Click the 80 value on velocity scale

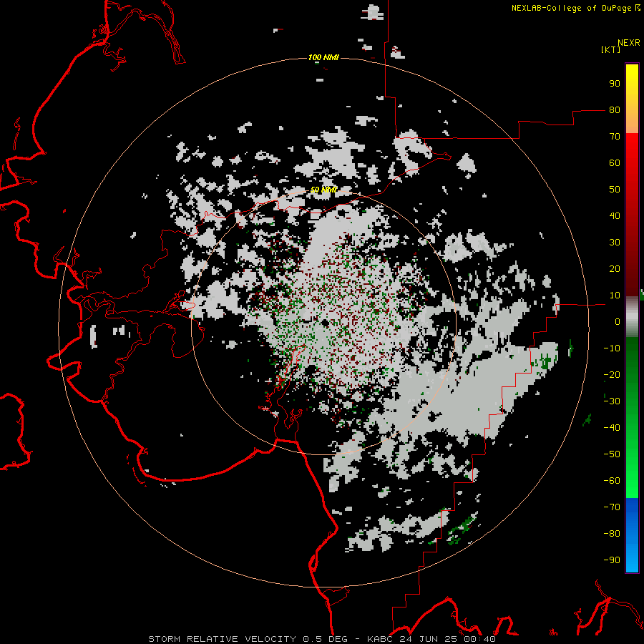click(x=615, y=110)
